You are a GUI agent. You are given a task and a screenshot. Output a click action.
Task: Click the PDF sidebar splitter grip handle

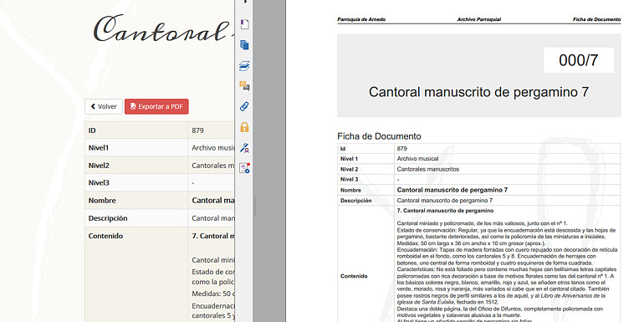click(255, 206)
